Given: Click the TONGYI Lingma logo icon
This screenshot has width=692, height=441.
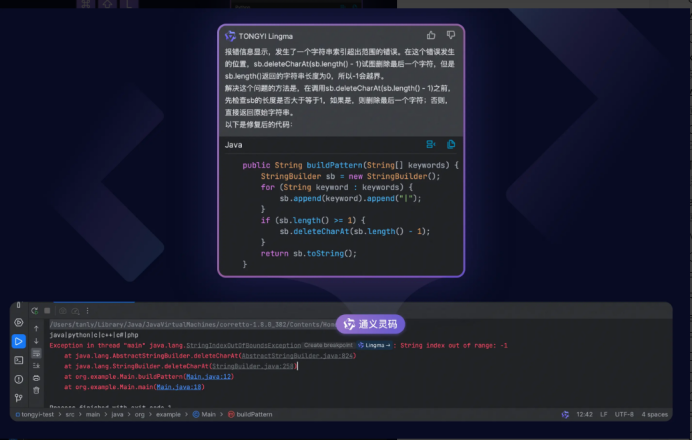Looking at the screenshot, I should coord(230,36).
